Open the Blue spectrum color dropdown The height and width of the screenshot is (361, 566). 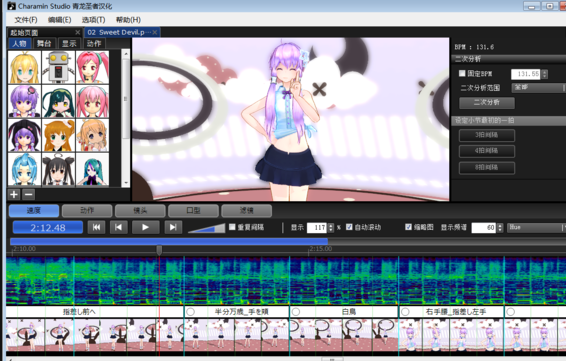click(537, 227)
